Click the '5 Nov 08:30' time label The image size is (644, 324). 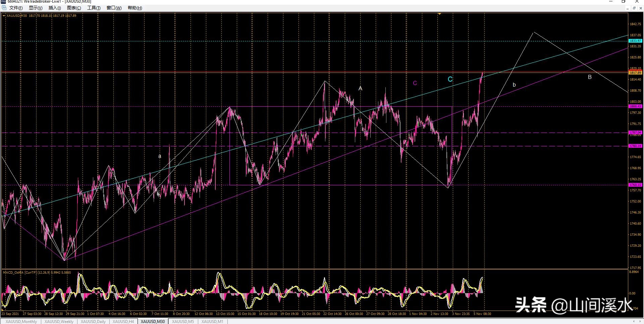tap(482, 314)
